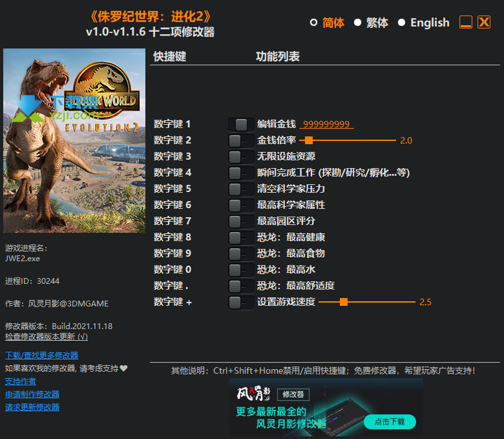Close the trainer window with X

click(x=484, y=22)
